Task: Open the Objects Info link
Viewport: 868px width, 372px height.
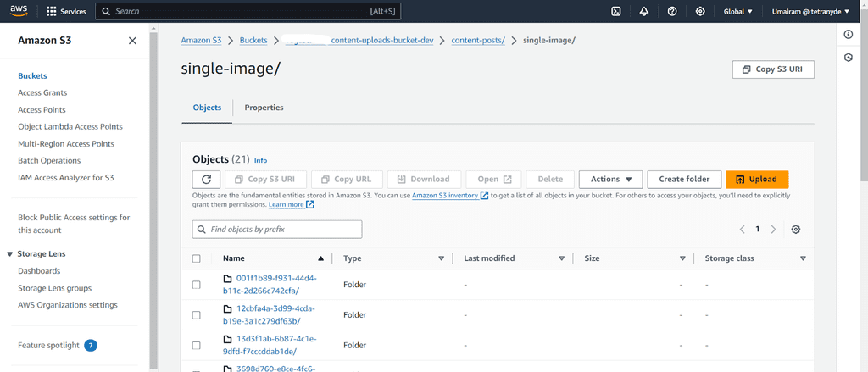Action: (260, 160)
